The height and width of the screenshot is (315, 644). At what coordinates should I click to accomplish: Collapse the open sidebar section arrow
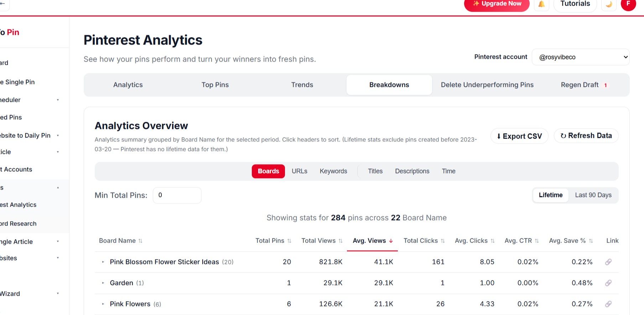click(58, 188)
